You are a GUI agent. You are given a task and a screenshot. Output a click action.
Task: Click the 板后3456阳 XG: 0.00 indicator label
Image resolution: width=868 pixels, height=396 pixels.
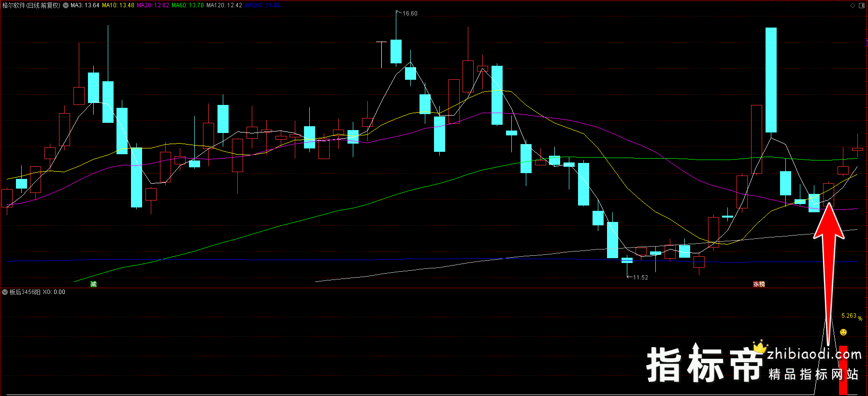(37, 292)
